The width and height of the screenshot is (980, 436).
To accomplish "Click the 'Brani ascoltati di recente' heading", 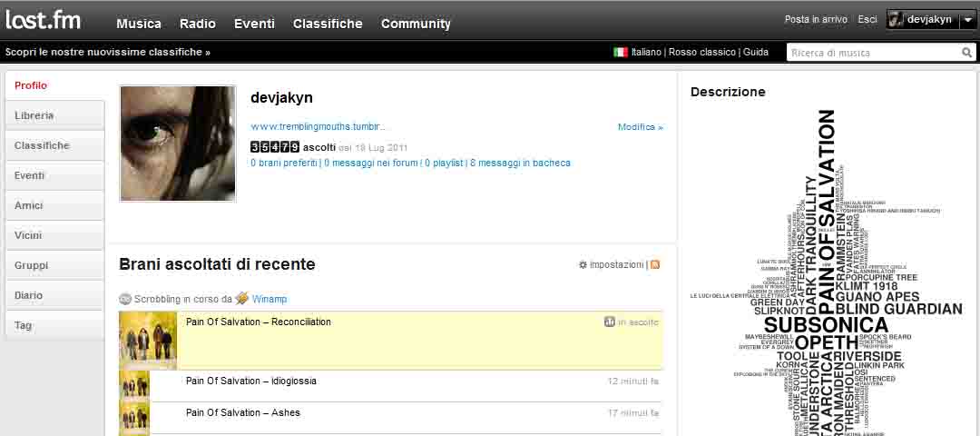I will pyautogui.click(x=217, y=265).
